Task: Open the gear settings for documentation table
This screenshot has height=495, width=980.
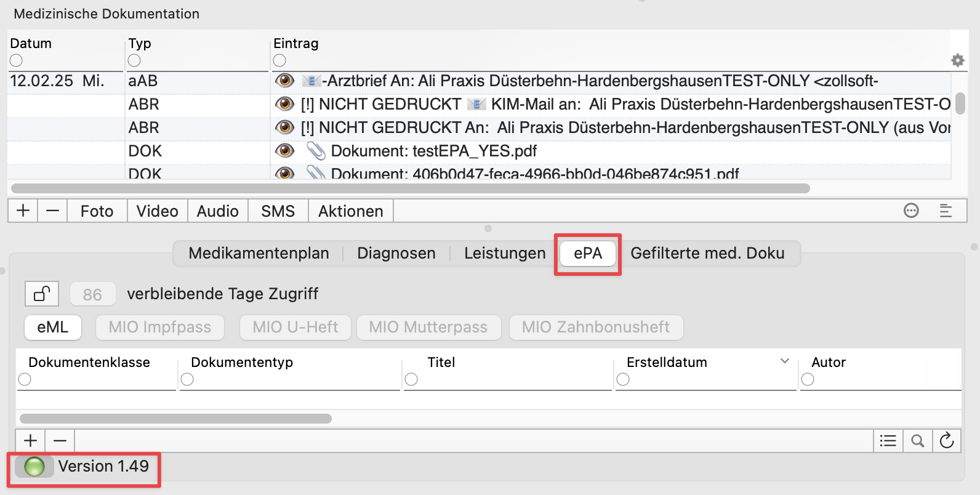Action: pyautogui.click(x=957, y=60)
